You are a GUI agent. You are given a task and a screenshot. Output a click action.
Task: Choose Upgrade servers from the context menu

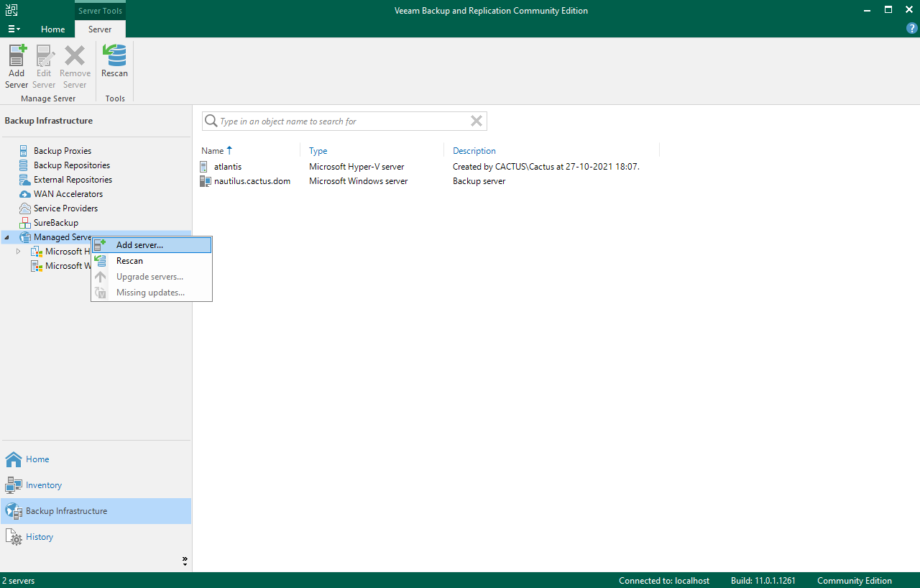(x=151, y=276)
